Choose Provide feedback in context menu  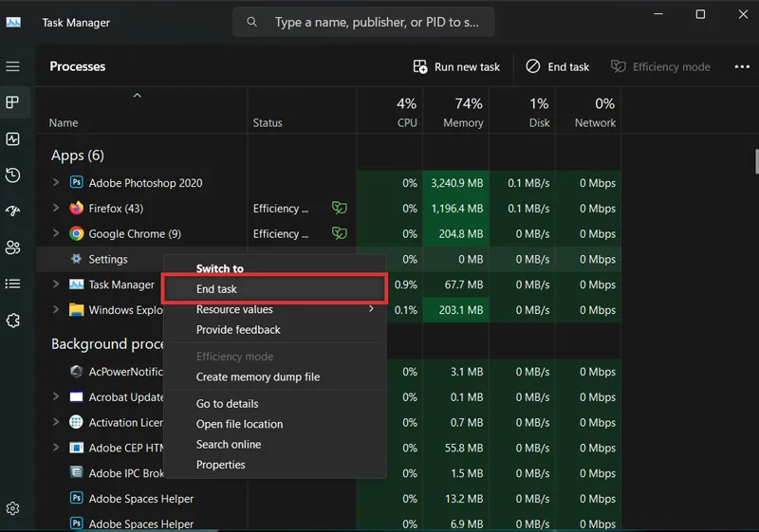pyautogui.click(x=274, y=329)
